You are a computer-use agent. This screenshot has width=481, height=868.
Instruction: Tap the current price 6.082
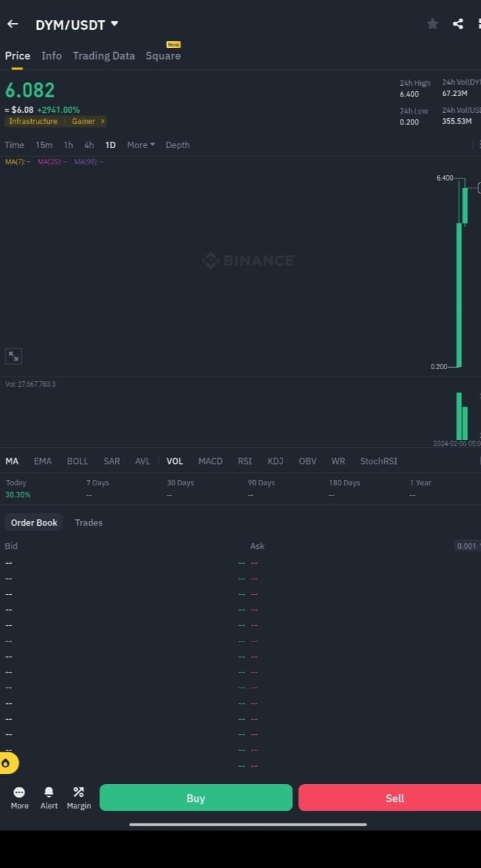tap(30, 91)
